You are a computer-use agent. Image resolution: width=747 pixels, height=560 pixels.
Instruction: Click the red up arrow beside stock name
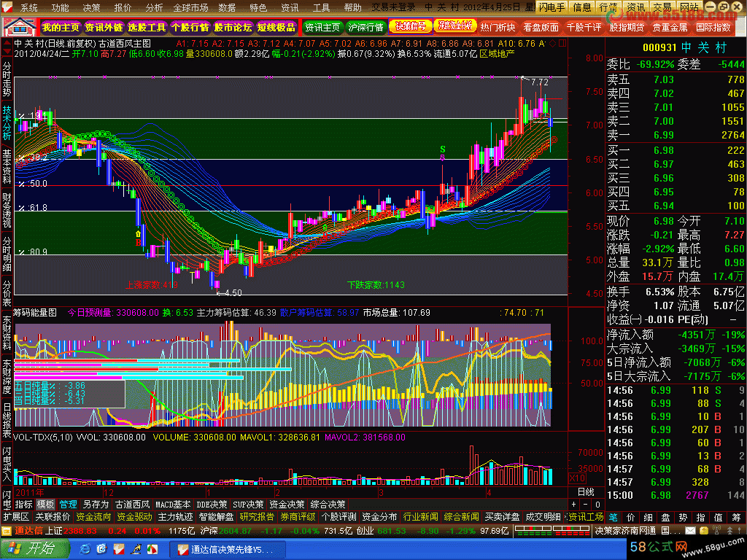pyautogui.click(x=7, y=43)
